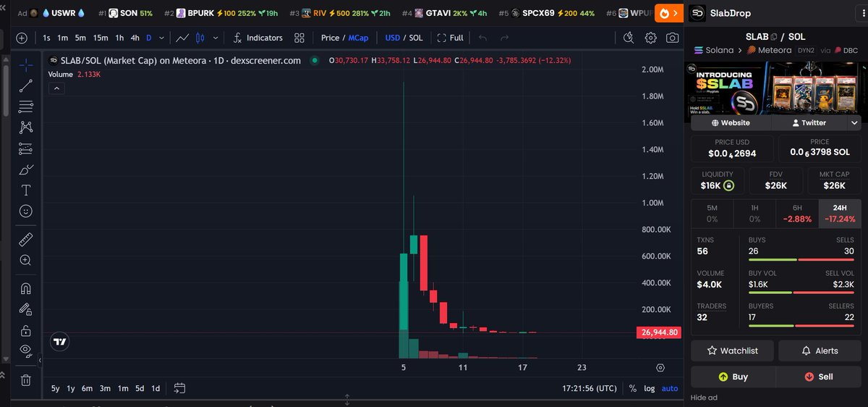Open the emoji icons tool
The image size is (868, 407).
(x=26, y=211)
